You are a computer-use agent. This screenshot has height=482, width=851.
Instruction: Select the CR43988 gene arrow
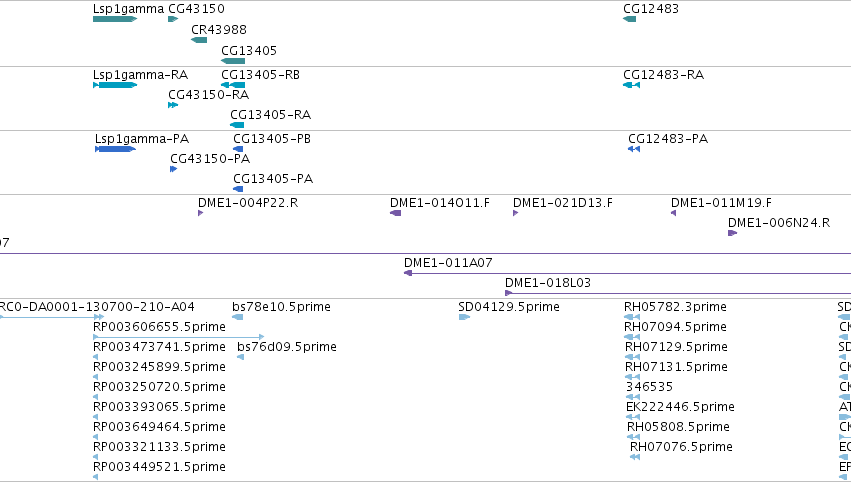(x=199, y=40)
